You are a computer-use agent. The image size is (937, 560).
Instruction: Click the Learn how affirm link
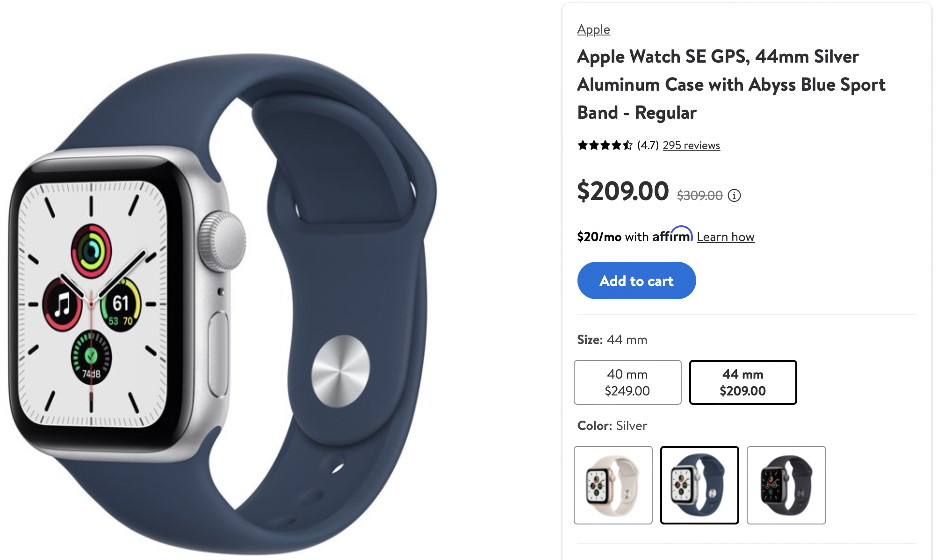725,237
